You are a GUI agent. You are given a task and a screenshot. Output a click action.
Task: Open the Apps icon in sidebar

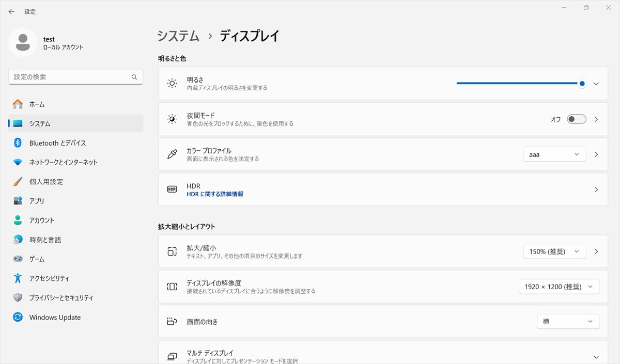tap(18, 201)
